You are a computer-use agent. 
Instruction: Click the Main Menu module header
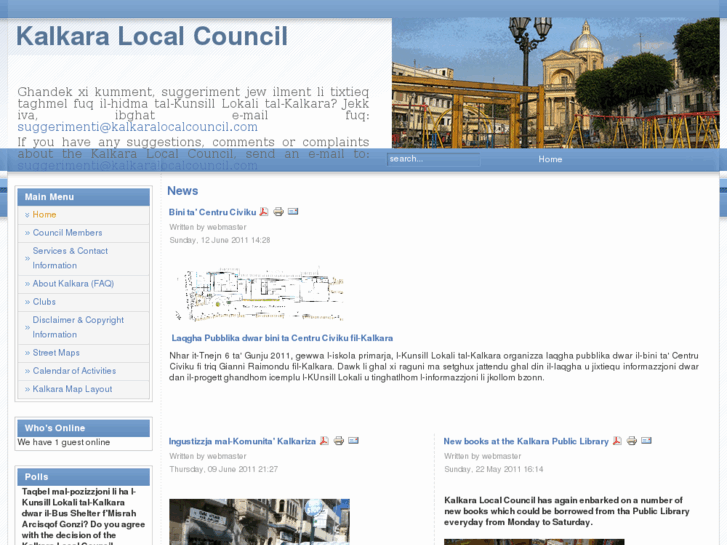tap(83, 197)
